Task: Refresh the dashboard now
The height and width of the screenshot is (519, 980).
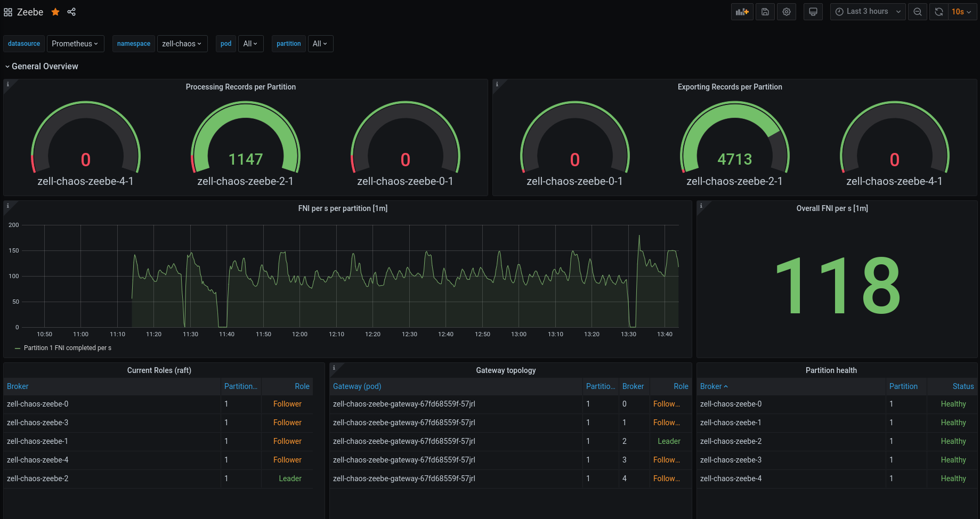Action: pos(939,12)
